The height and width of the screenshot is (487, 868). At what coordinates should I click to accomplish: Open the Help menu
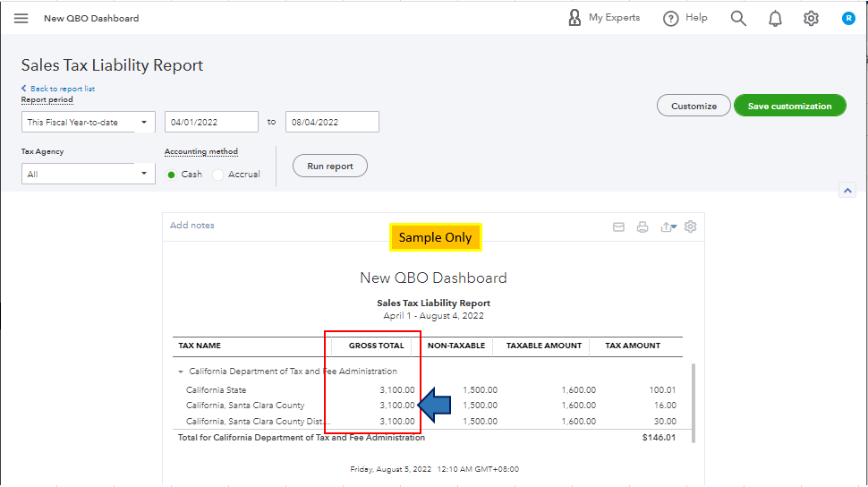pyautogui.click(x=685, y=18)
